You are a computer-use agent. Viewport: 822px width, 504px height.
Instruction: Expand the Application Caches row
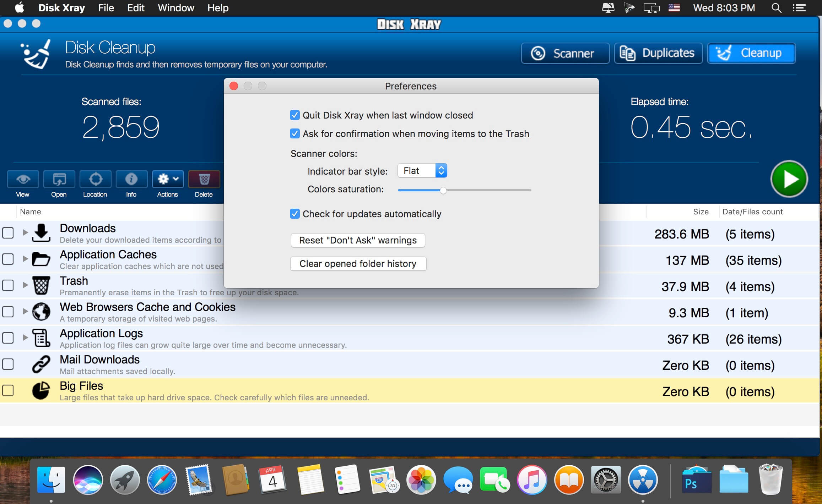coord(25,259)
